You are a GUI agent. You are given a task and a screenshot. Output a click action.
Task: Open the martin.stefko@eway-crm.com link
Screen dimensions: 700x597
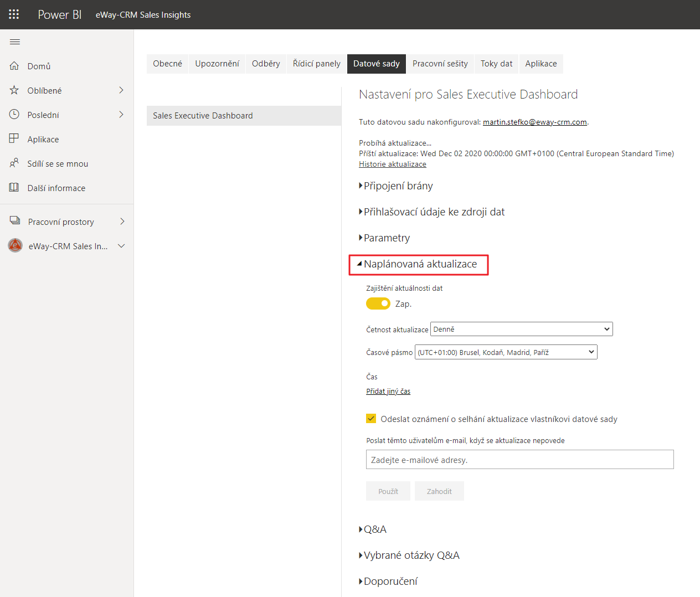point(535,122)
